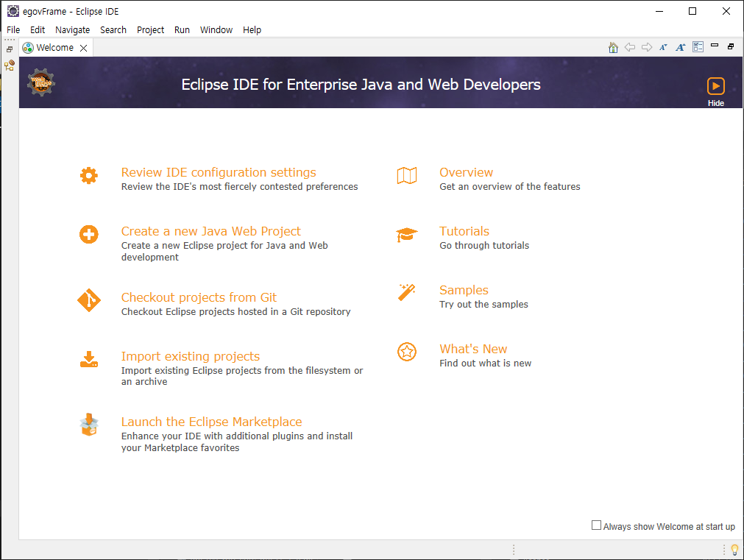Open Checkout projects from Git link
The image size is (744, 560).
point(199,297)
